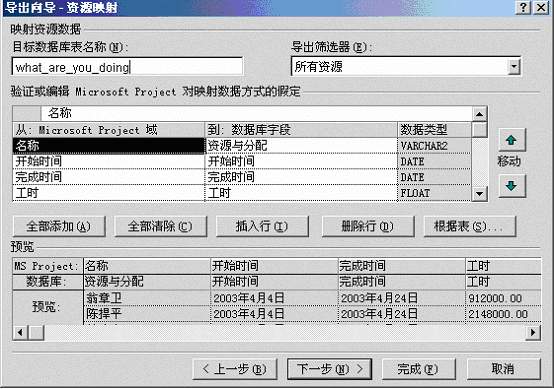This screenshot has height=389, width=554.
Task: Click 2003年4月4日 in the 陈捍平 row
Action: (x=274, y=313)
